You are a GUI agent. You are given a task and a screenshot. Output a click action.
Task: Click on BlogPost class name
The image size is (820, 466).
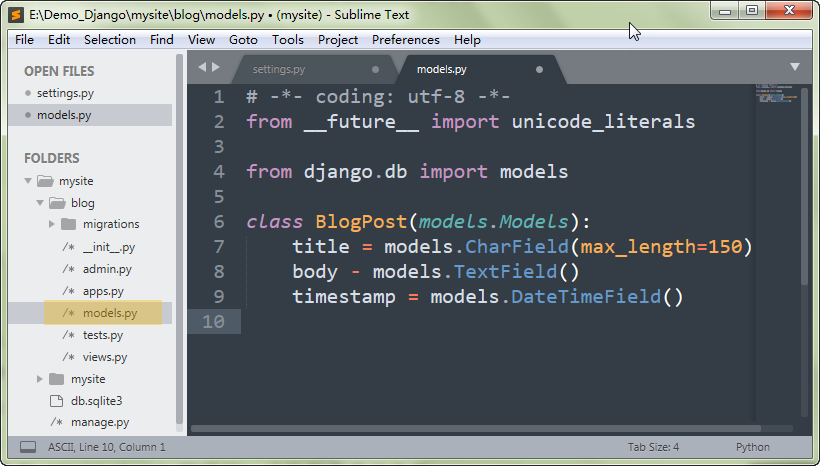361,222
